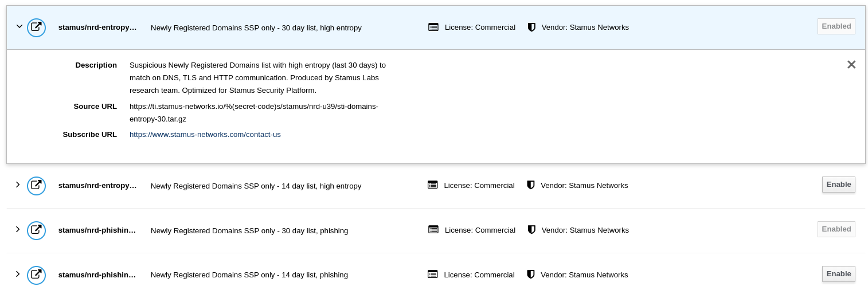Click license icon in 14 day high entropy row
The width and height of the screenshot is (868, 294).
tap(433, 185)
